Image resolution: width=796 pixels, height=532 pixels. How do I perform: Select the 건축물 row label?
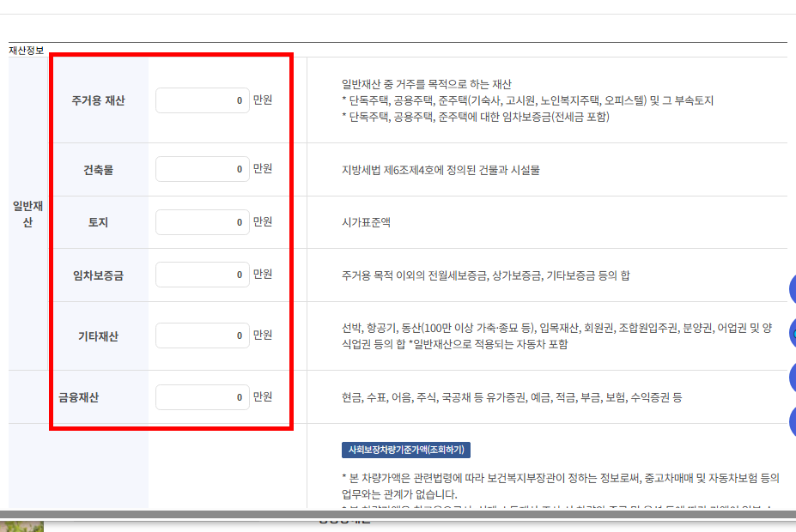tap(100, 168)
